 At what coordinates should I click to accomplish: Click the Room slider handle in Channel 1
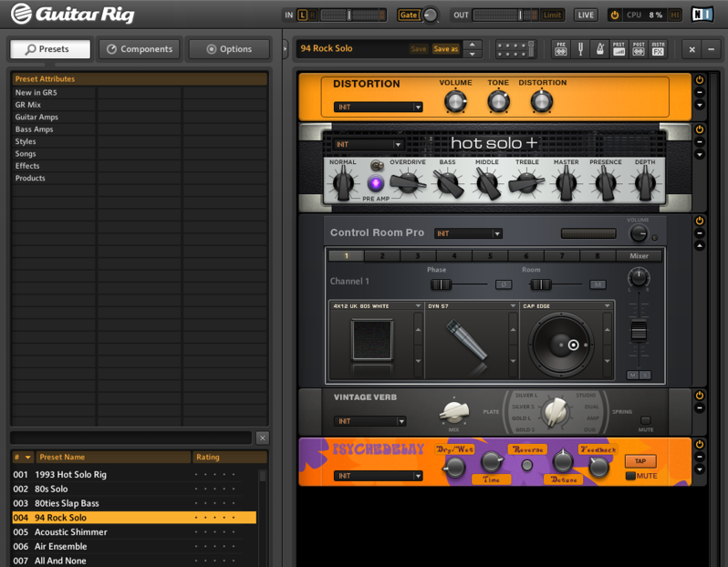541,284
